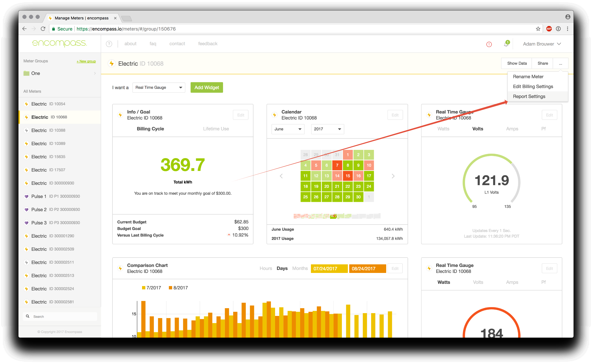
Task: Open the June month dropdown
Action: 288,129
